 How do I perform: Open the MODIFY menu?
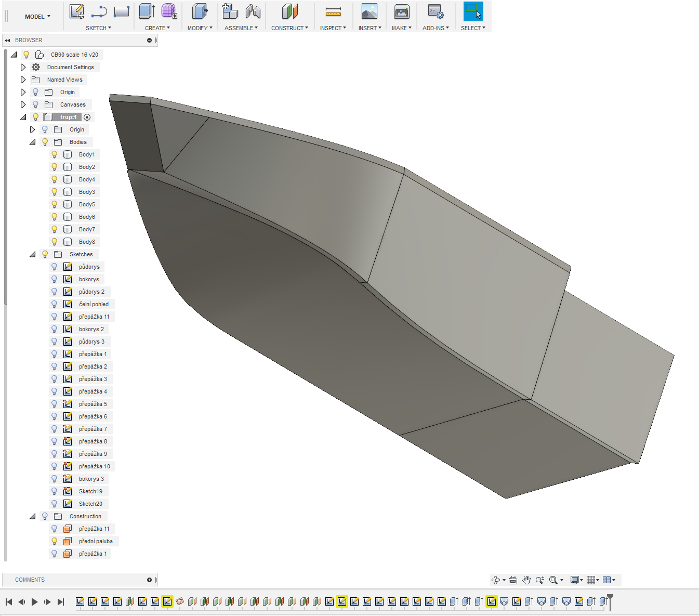200,28
